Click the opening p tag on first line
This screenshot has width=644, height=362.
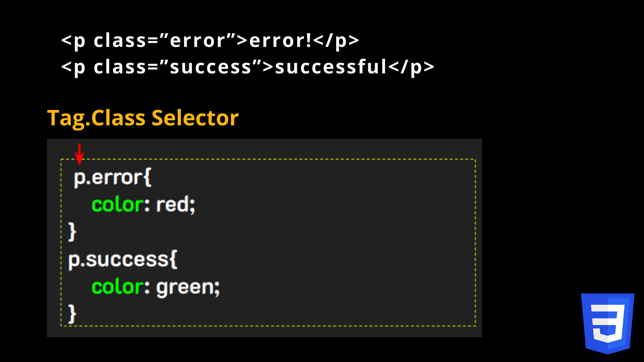click(x=74, y=41)
